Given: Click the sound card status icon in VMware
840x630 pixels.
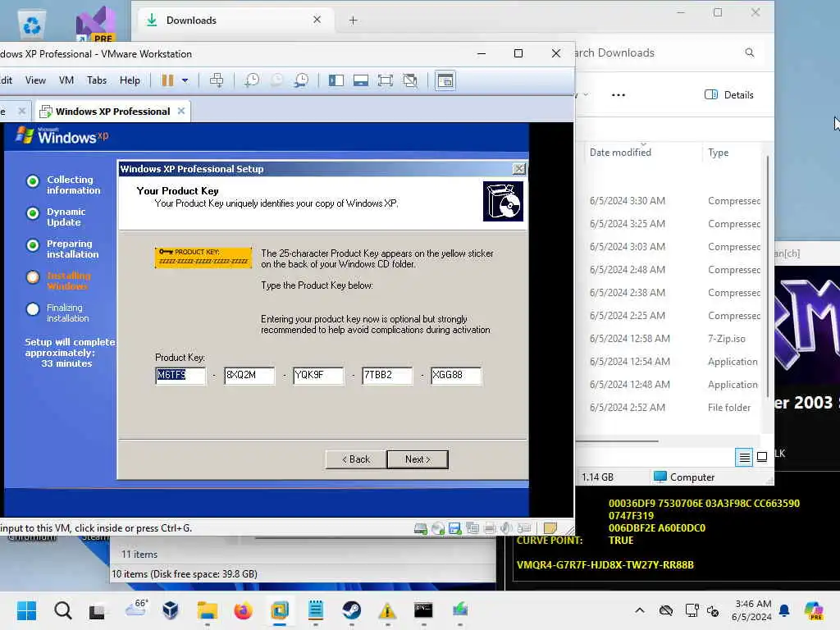Looking at the screenshot, I should [x=506, y=529].
